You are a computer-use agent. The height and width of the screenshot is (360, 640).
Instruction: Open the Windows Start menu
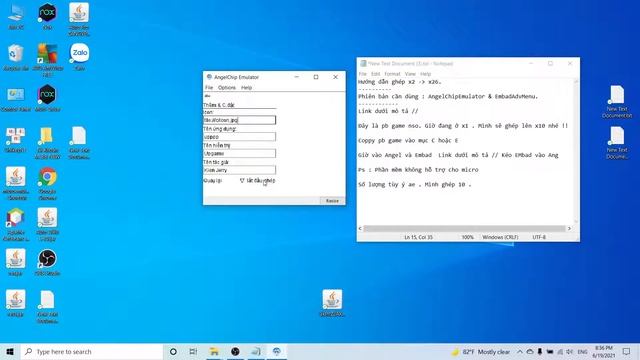(10, 351)
